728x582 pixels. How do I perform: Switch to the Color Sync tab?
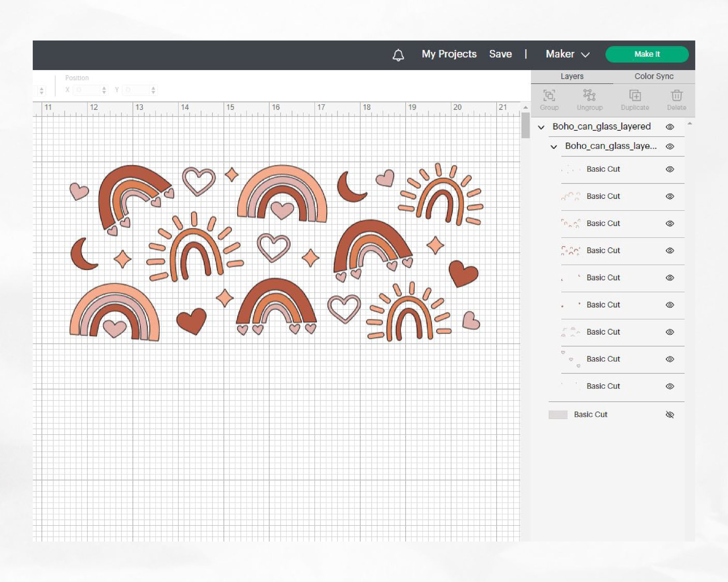coord(654,77)
